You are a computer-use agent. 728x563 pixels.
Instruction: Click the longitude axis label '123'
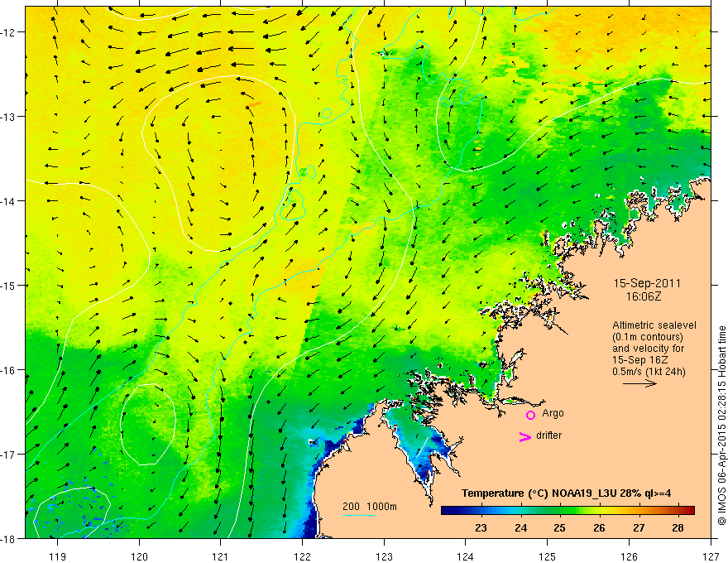[384, 556]
